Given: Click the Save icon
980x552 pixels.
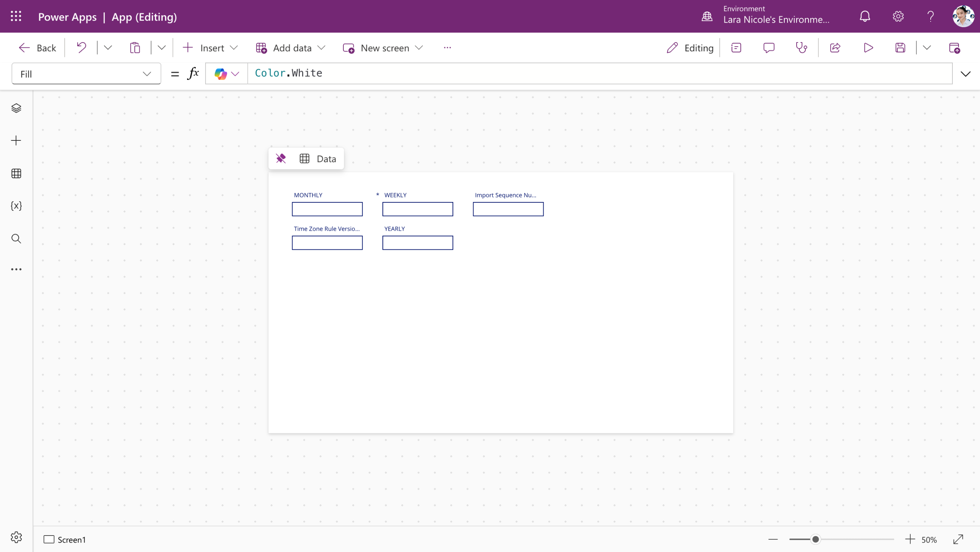Looking at the screenshot, I should click(900, 48).
